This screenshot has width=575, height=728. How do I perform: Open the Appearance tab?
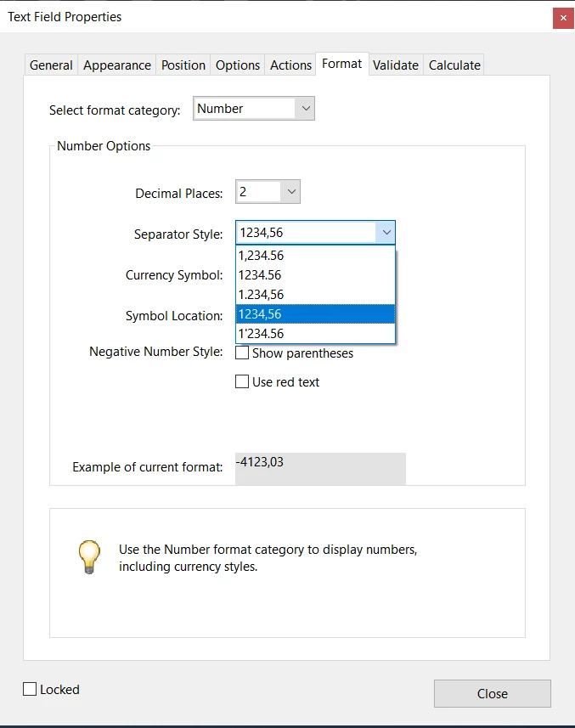pos(117,65)
